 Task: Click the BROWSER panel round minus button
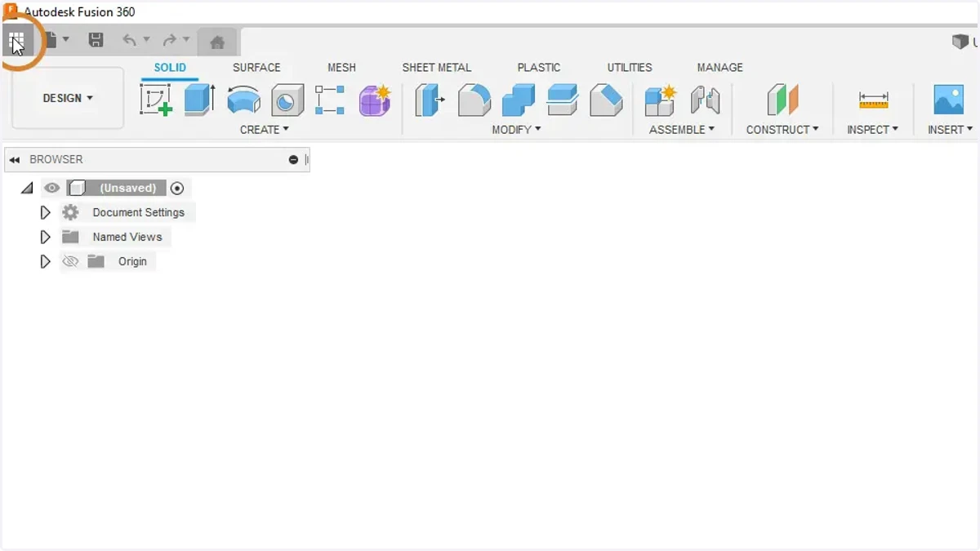(x=293, y=160)
